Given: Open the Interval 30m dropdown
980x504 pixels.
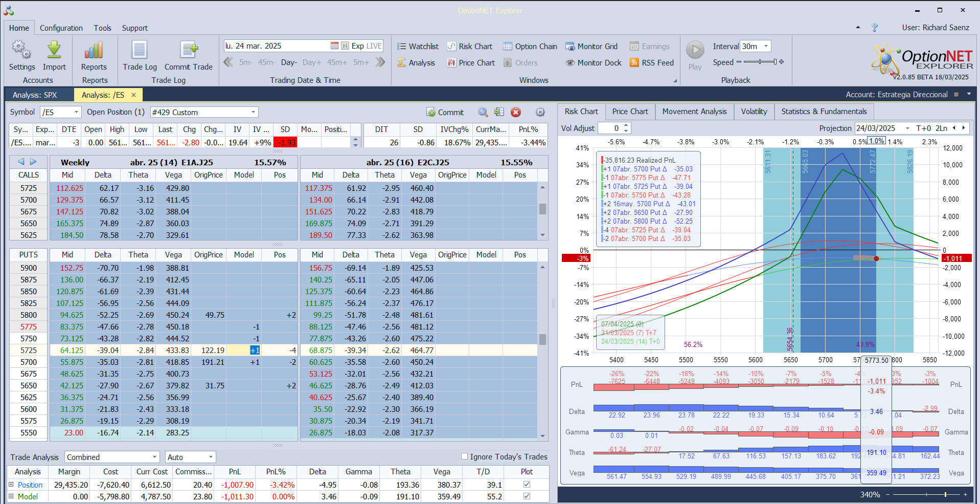Looking at the screenshot, I should click(x=766, y=46).
